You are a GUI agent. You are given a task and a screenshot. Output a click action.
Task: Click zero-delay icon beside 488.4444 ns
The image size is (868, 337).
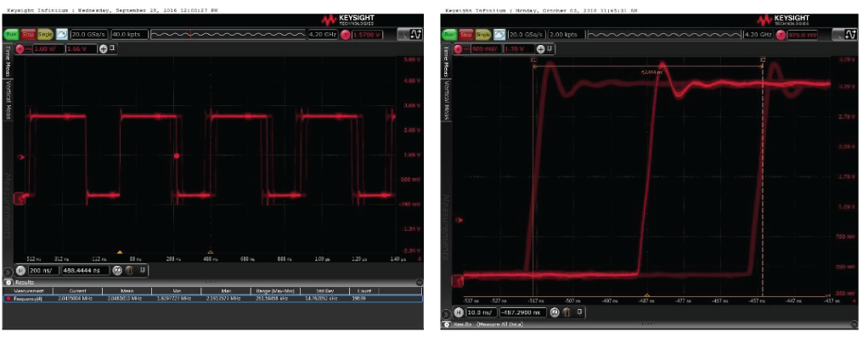[x=117, y=271]
